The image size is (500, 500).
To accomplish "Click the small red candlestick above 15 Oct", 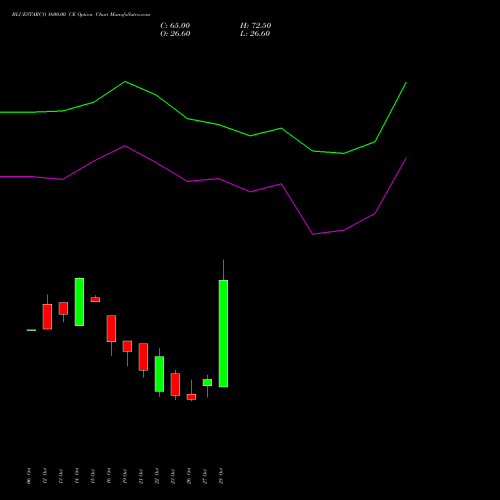I will point(95,299).
